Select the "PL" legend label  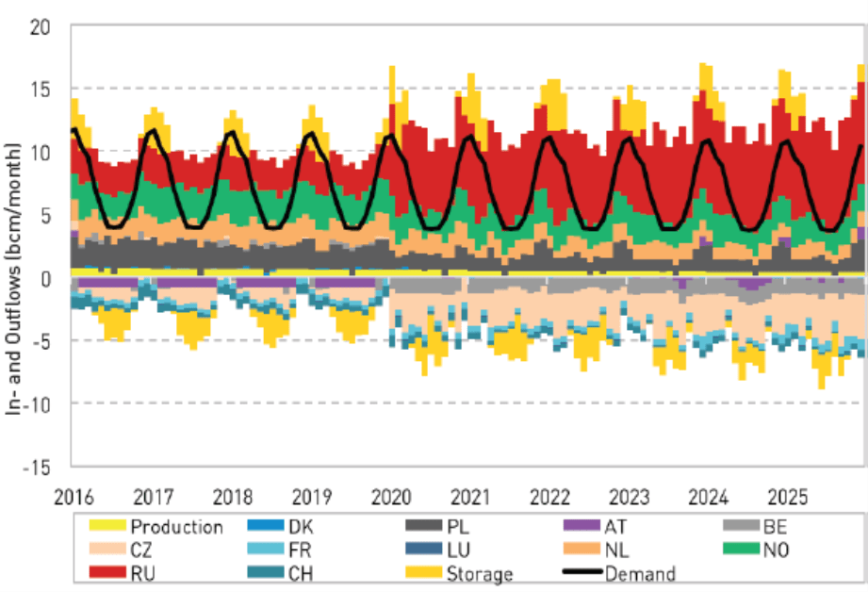[x=458, y=526]
